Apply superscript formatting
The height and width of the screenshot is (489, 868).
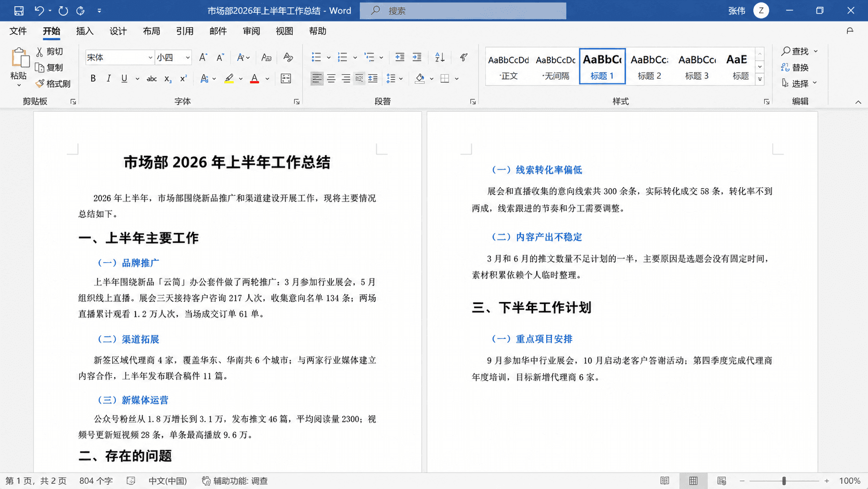click(183, 78)
